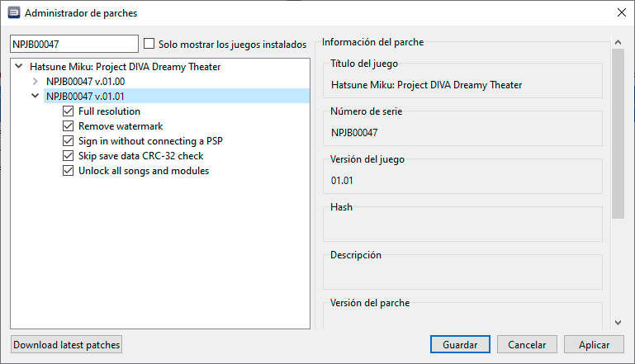
Task: Uncheck the Full resolution patch
Action: click(x=68, y=111)
